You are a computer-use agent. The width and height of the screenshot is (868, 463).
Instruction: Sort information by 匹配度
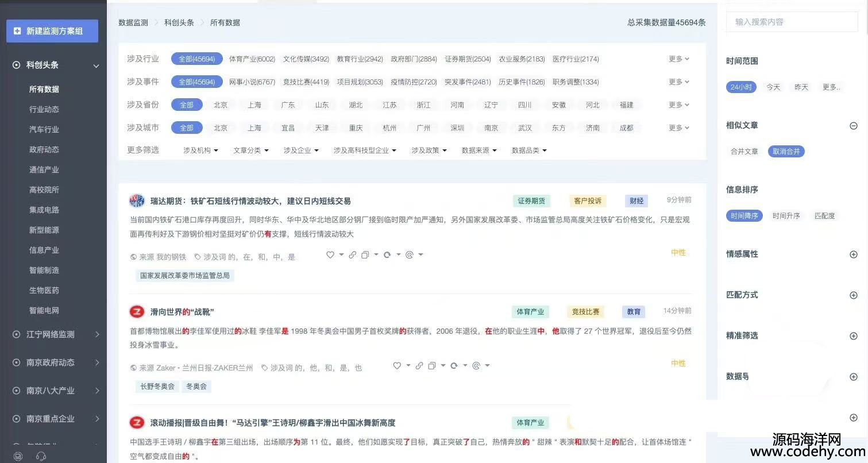pyautogui.click(x=824, y=216)
